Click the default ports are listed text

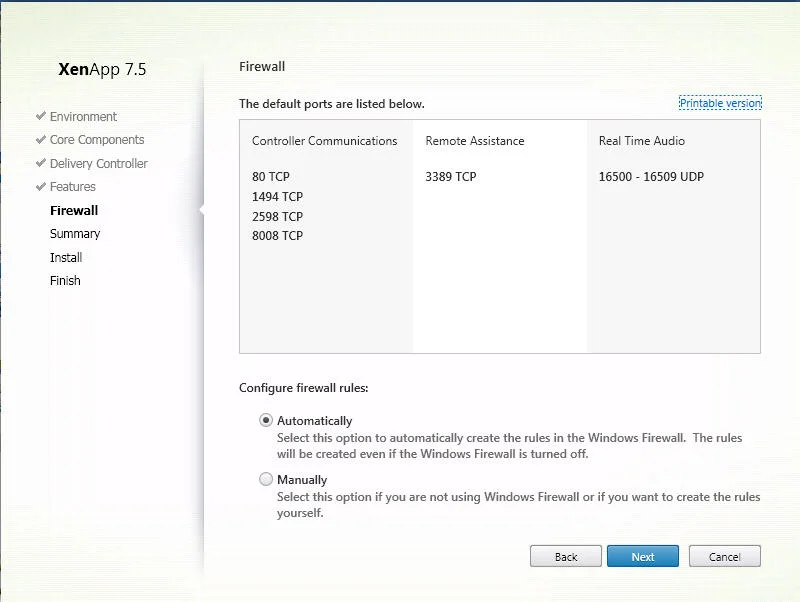click(332, 104)
